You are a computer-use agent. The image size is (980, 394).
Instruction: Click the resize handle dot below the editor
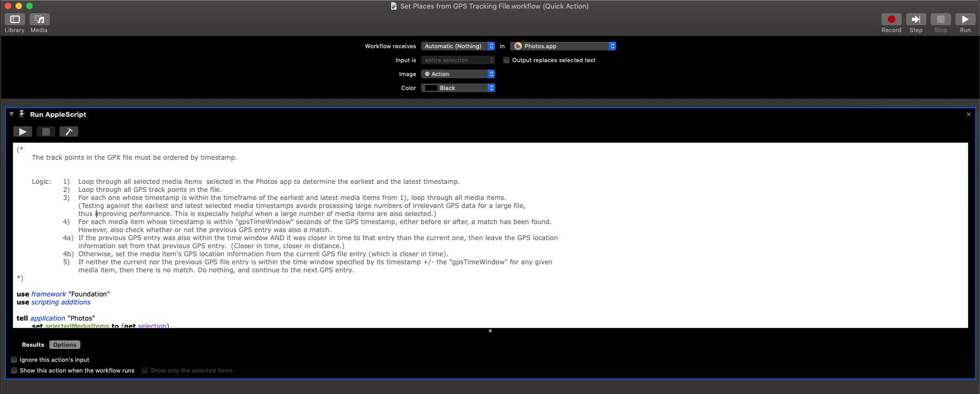click(490, 331)
